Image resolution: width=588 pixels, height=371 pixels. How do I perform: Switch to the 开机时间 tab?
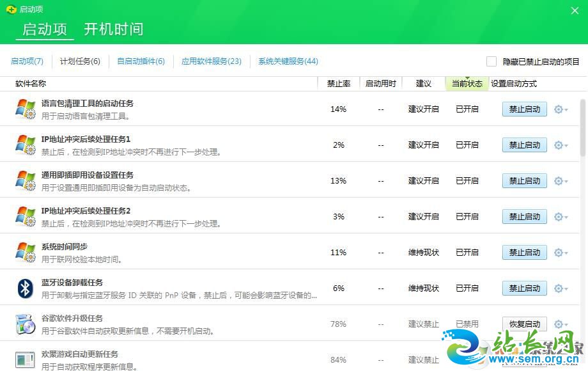[x=114, y=29]
